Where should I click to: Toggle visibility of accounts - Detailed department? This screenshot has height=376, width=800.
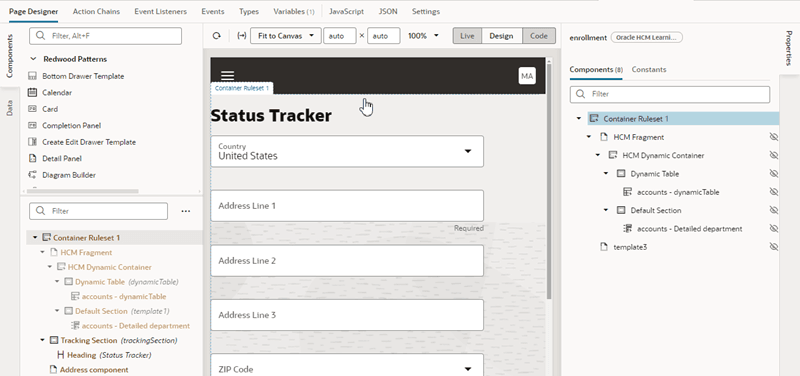(x=773, y=229)
